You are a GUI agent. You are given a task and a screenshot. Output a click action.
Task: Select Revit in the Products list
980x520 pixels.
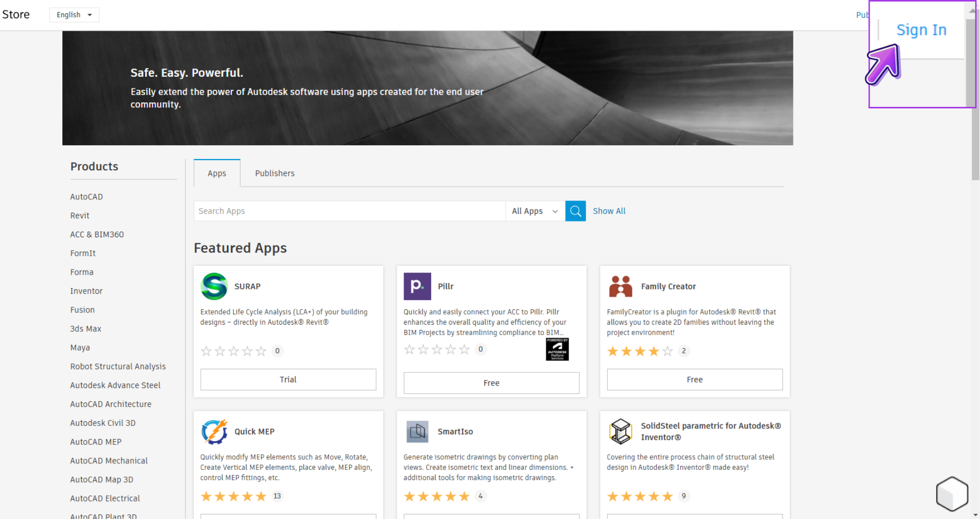coord(80,216)
